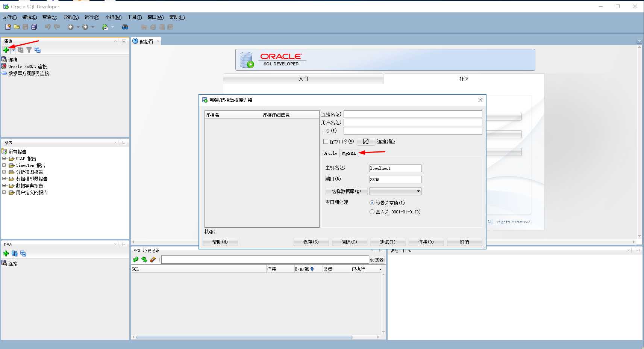
Task: Open the 工具(T) Tools menu
Action: [135, 17]
